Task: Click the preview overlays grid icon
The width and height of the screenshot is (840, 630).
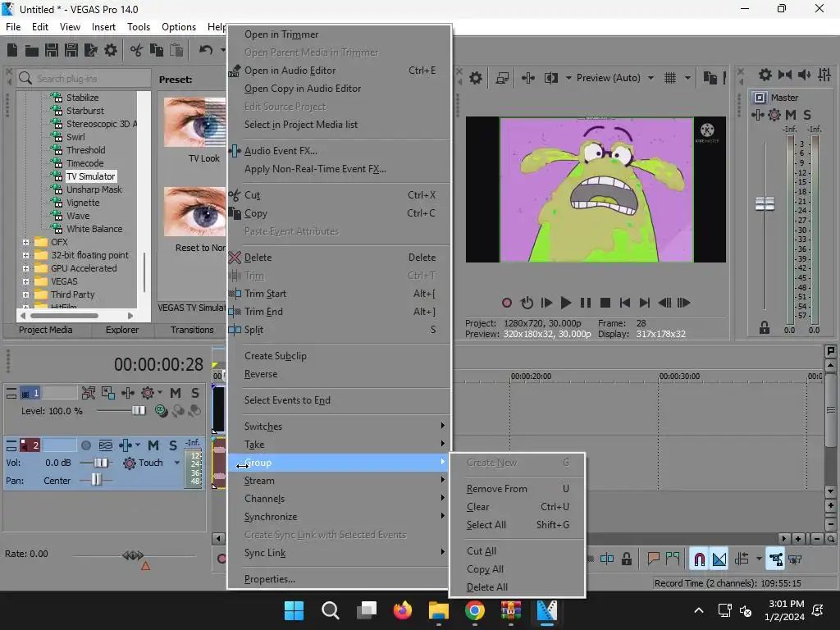Action: pyautogui.click(x=670, y=78)
